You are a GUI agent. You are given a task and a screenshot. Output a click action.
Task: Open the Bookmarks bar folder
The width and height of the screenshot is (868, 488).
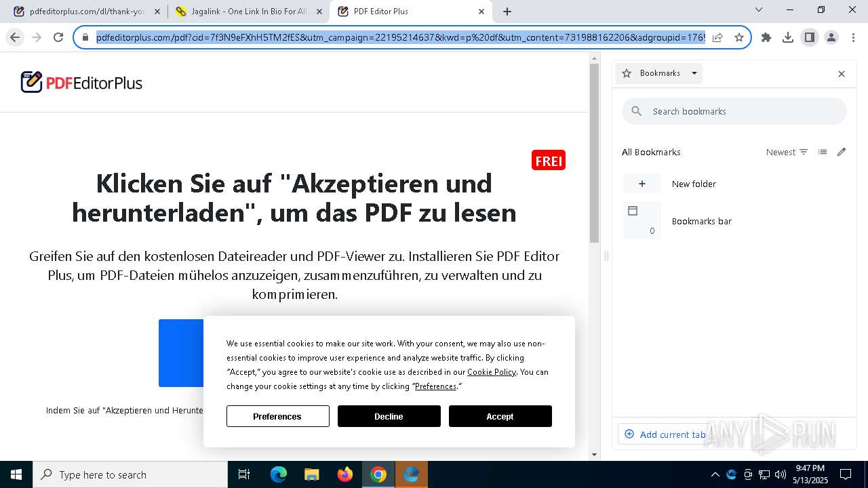click(x=734, y=221)
